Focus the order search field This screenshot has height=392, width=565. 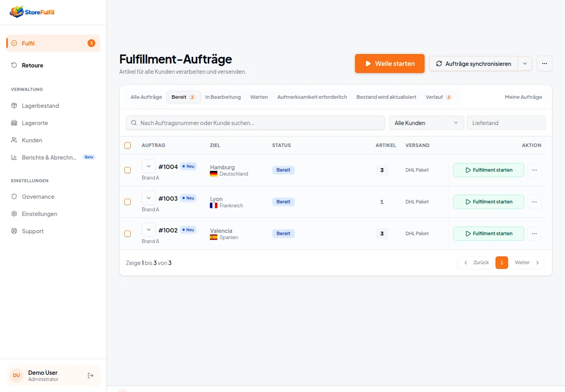[255, 123]
